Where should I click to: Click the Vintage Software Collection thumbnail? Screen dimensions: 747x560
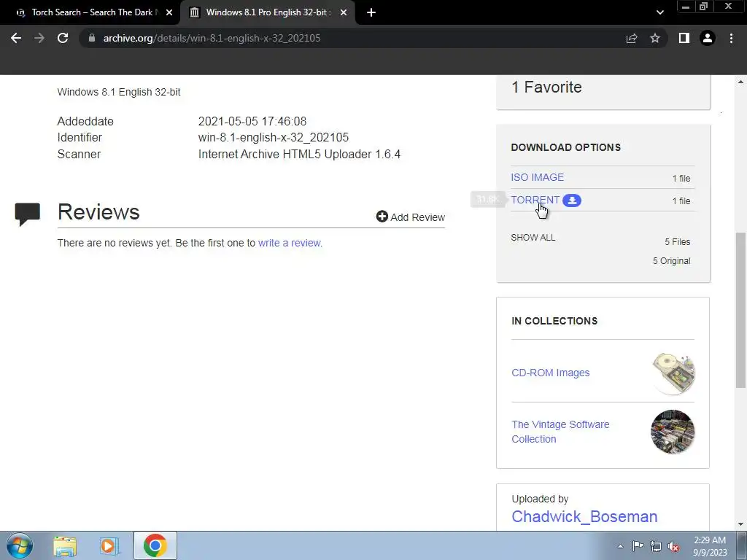tap(673, 432)
